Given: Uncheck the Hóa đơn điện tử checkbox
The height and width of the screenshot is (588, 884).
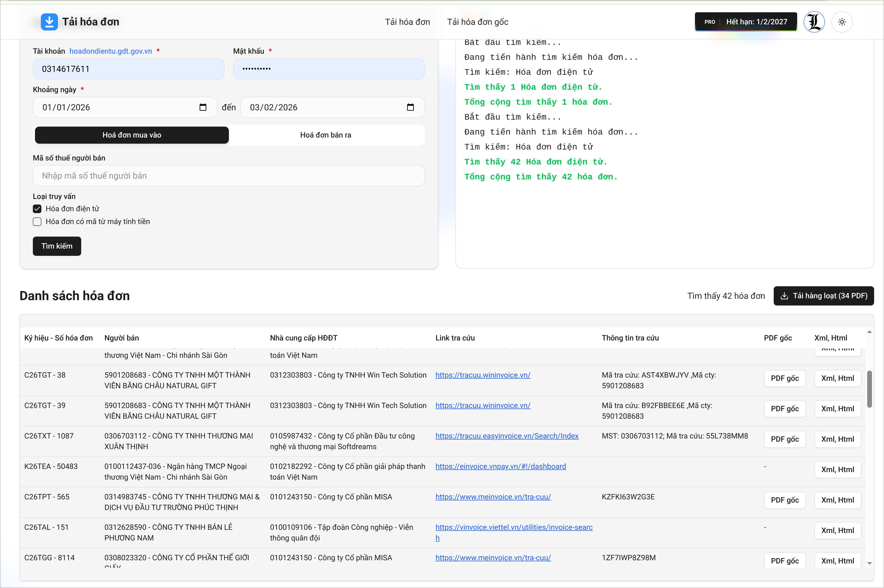Looking at the screenshot, I should (37, 209).
